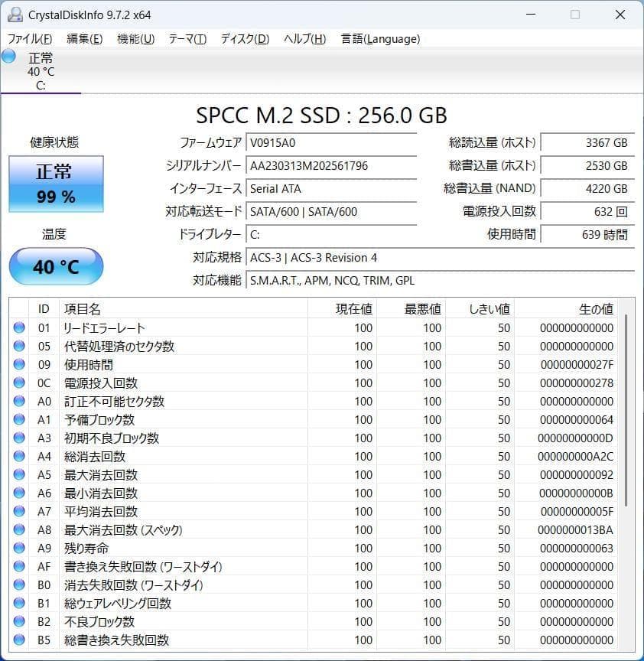Viewport: 644px width, 661px height.
Task: Click the status icon for 代替処理済のセクタ数
Action: click(18, 347)
